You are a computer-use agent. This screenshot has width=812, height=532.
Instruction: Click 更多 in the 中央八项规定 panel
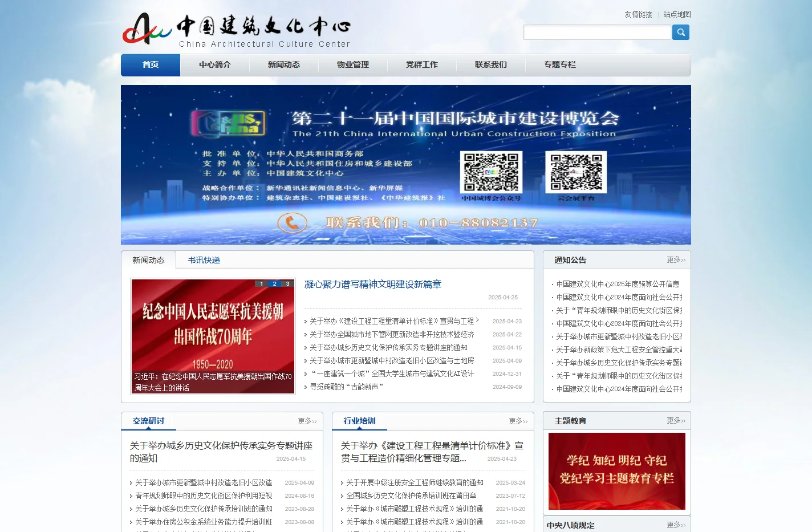pyautogui.click(x=676, y=525)
